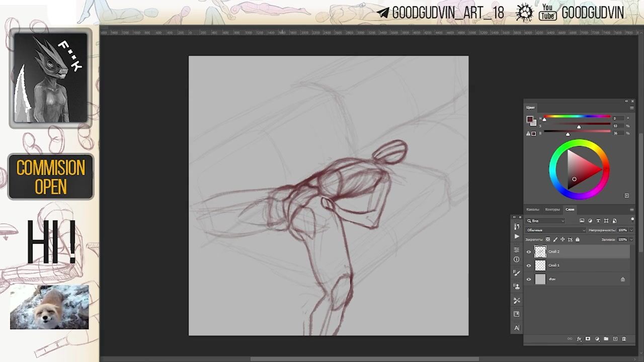Expand the layer opacity dropdown arrow
This screenshot has height=362, width=644.
click(631, 230)
